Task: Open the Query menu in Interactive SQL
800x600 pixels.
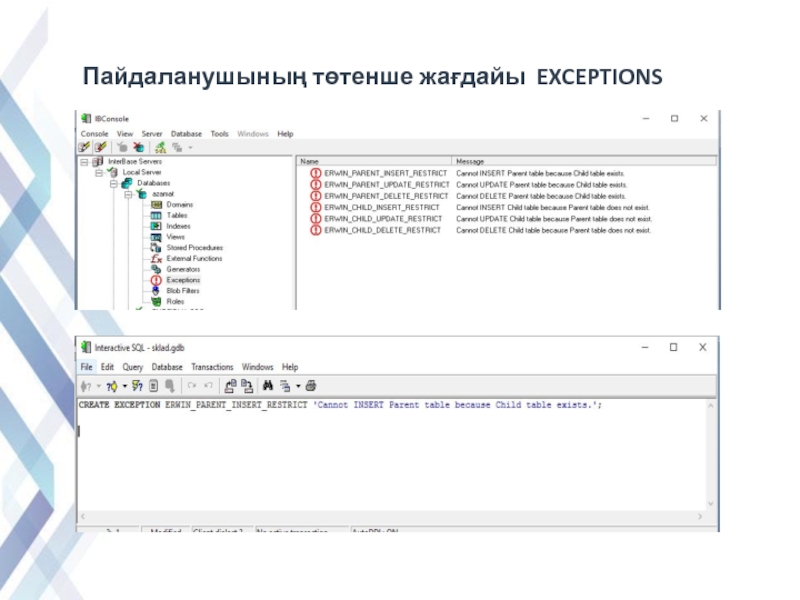Action: pos(132,367)
